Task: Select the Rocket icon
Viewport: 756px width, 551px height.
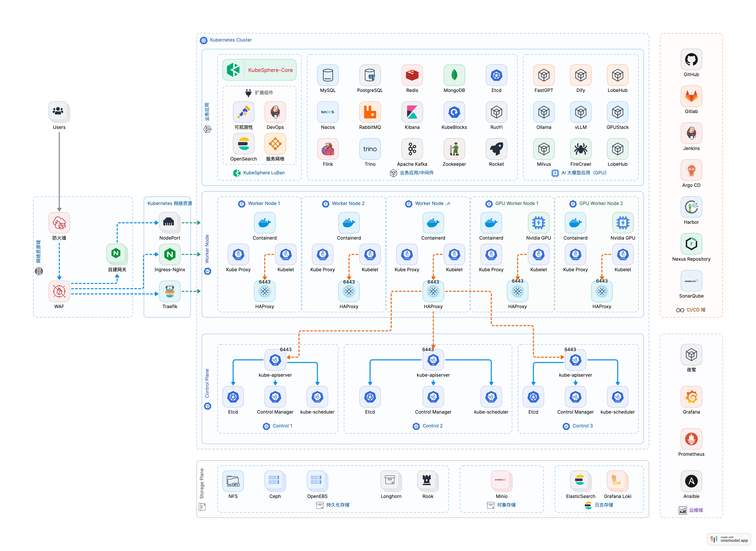Action: pyautogui.click(x=496, y=149)
